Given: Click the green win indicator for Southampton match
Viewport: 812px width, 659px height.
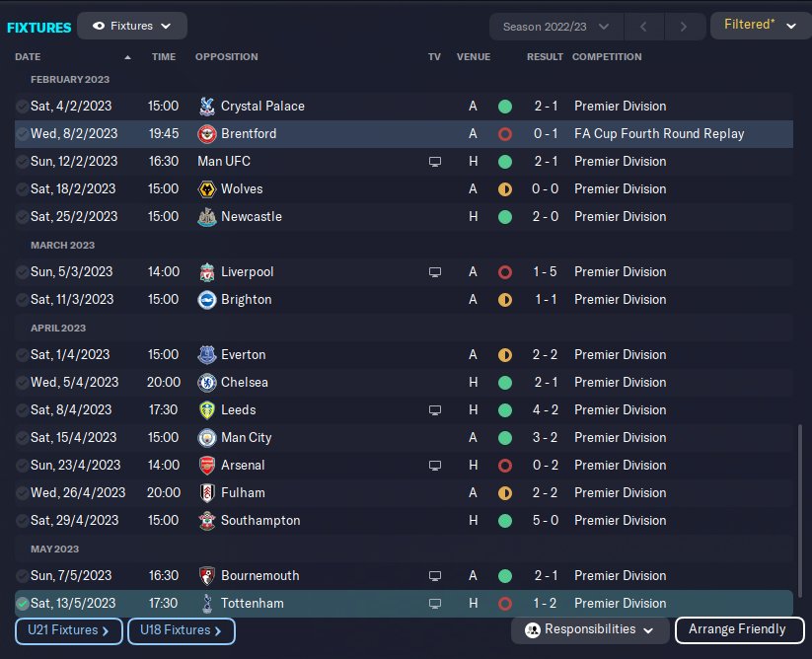Looking at the screenshot, I should pyautogui.click(x=505, y=520).
